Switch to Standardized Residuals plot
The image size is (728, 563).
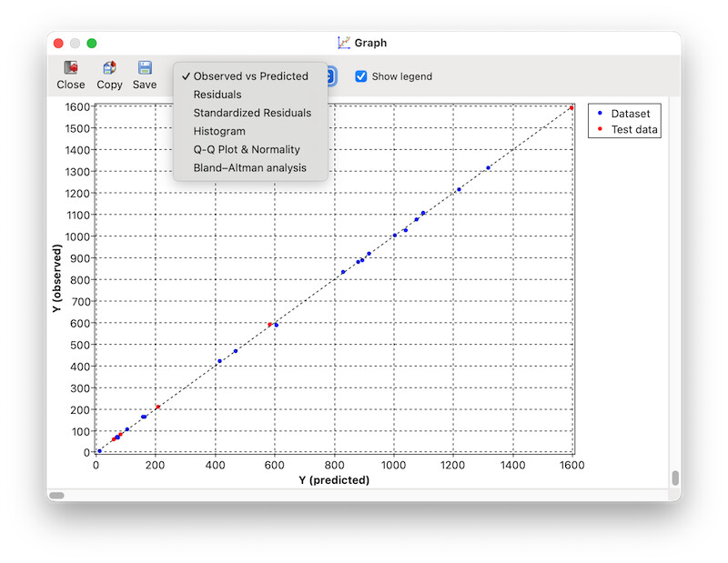251,113
